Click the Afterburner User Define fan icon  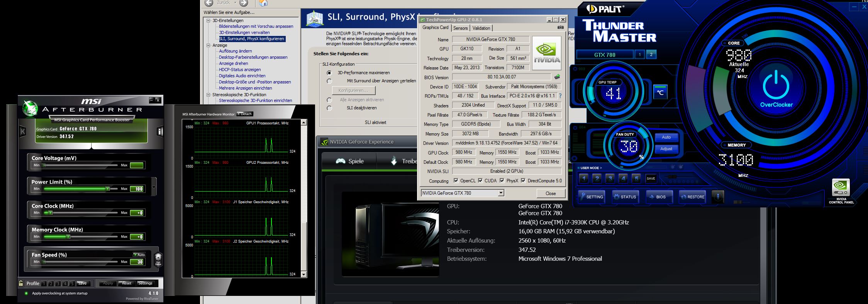[158, 259]
